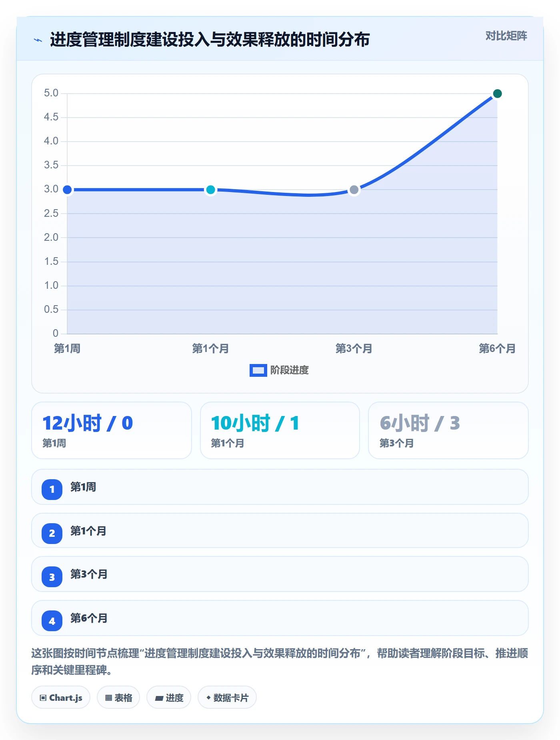Click the 5.0 y-axis value

pyautogui.click(x=51, y=93)
